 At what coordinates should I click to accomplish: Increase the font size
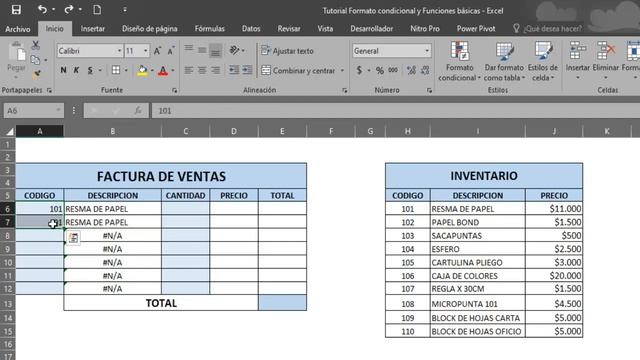(x=157, y=51)
